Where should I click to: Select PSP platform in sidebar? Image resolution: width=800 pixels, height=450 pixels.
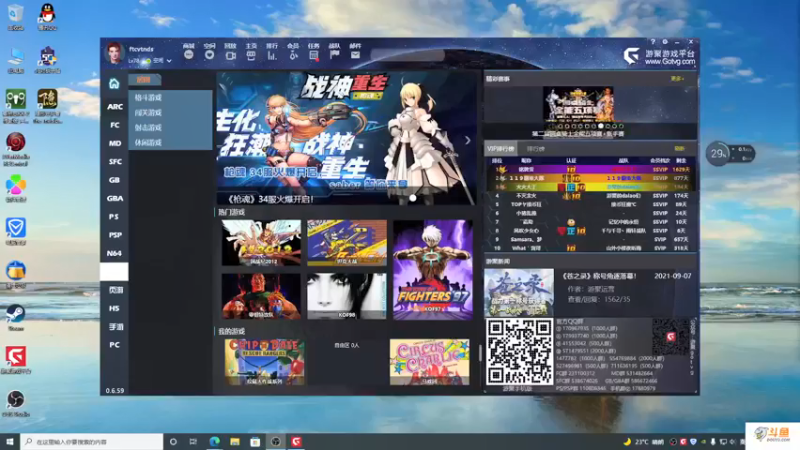pos(115,235)
